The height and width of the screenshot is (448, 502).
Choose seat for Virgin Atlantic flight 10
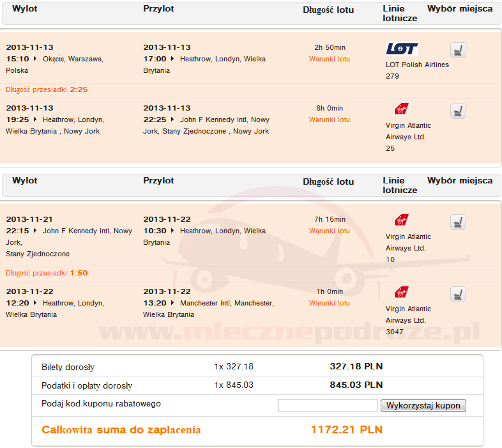pyautogui.click(x=457, y=222)
